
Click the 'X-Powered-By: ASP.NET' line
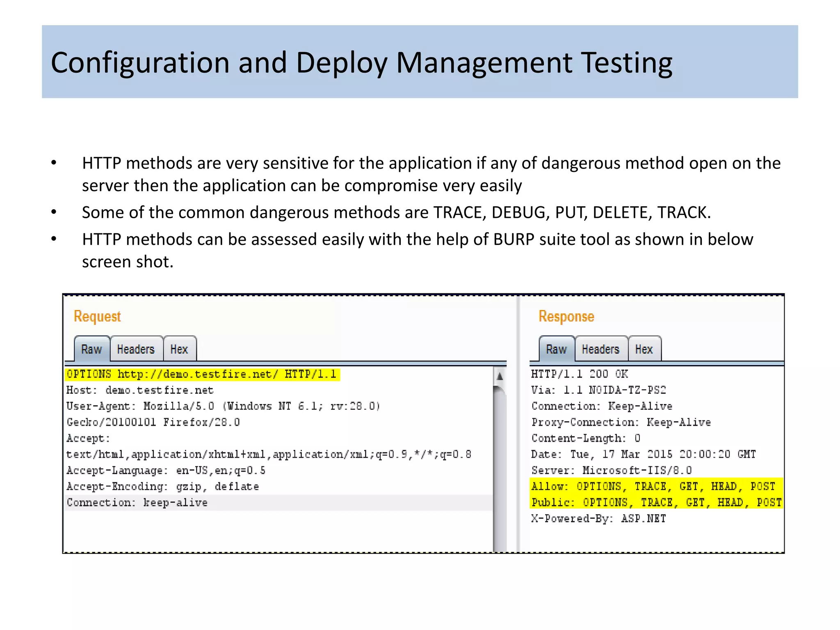pos(598,518)
